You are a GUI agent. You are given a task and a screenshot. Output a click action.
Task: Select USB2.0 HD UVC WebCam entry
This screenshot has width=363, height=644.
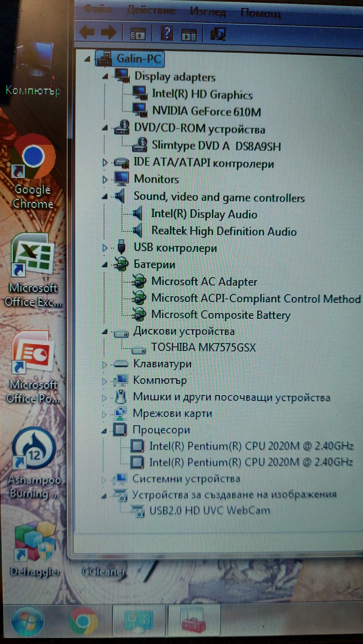pos(210,511)
